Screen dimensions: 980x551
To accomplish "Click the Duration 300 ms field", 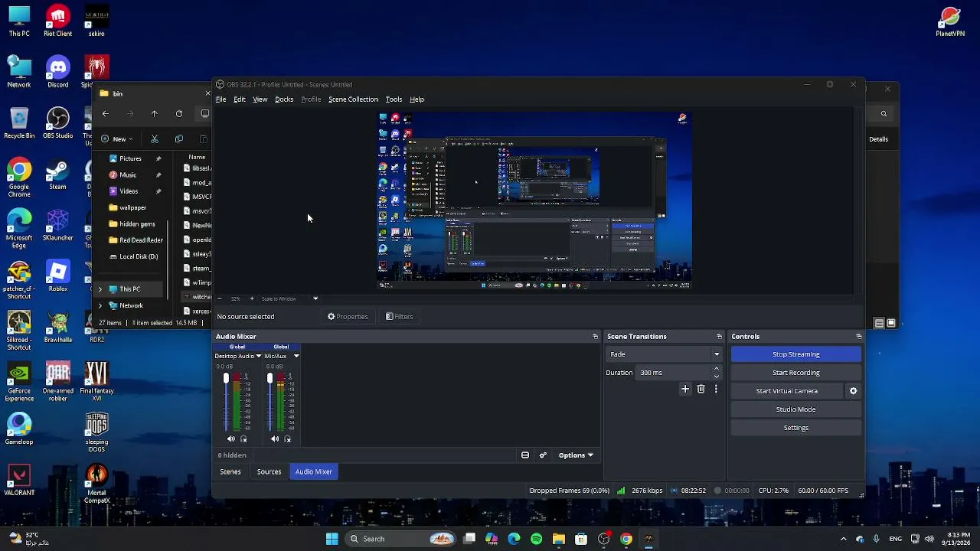I will coord(675,373).
